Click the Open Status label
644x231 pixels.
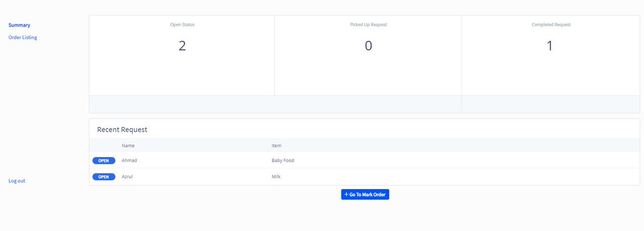click(182, 25)
